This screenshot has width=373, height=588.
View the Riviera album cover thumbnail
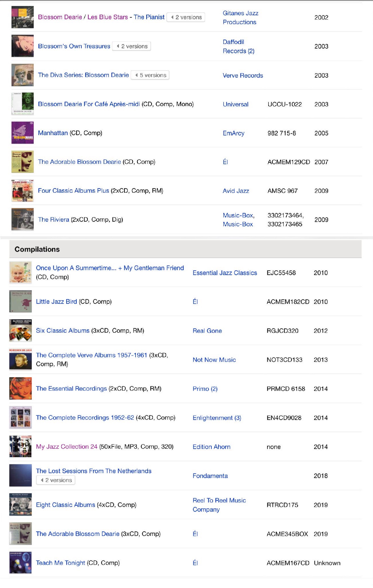pyautogui.click(x=22, y=219)
